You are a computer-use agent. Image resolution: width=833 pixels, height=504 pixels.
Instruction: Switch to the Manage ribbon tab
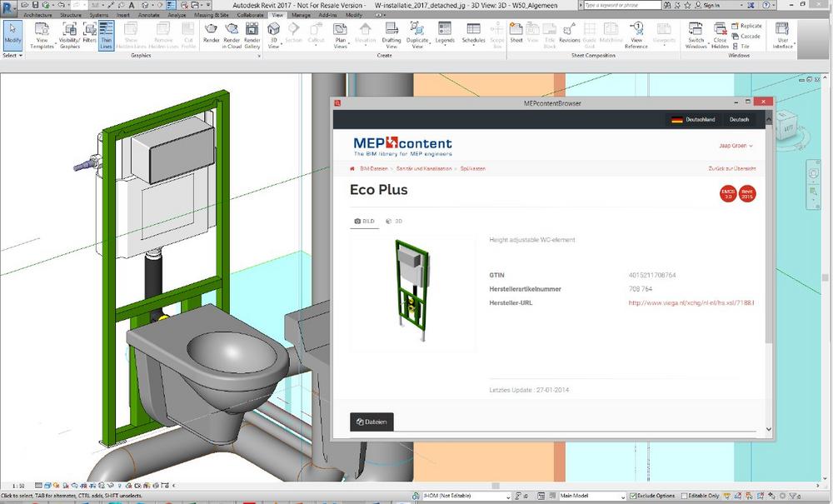coord(300,15)
